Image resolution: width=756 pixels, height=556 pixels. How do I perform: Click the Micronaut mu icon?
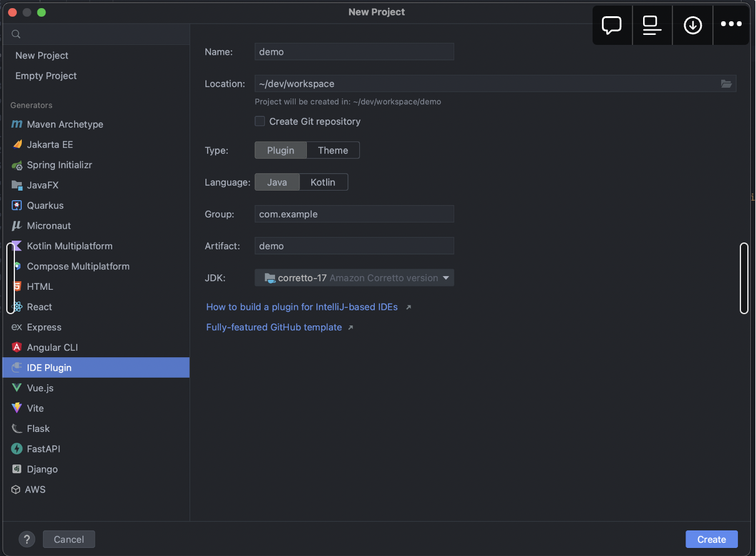[17, 226]
